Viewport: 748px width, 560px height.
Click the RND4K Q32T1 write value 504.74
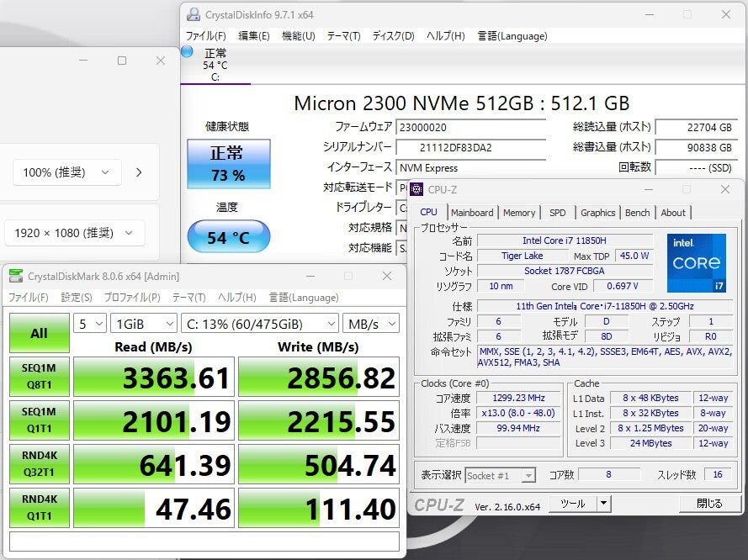319,464
